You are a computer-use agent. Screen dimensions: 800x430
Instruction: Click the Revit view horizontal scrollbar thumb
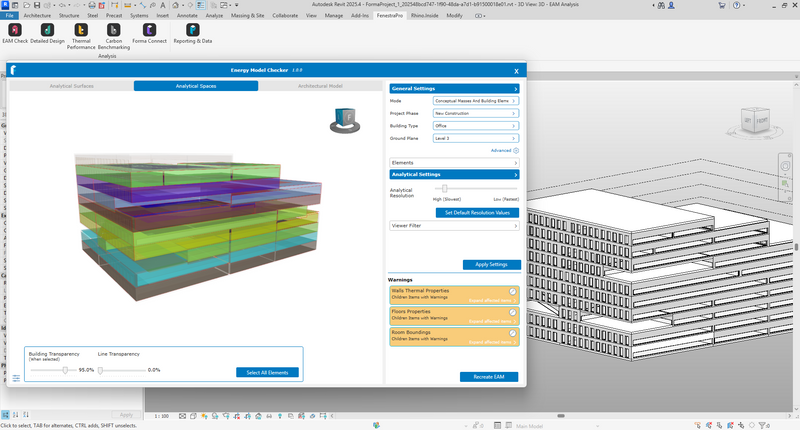point(561,416)
